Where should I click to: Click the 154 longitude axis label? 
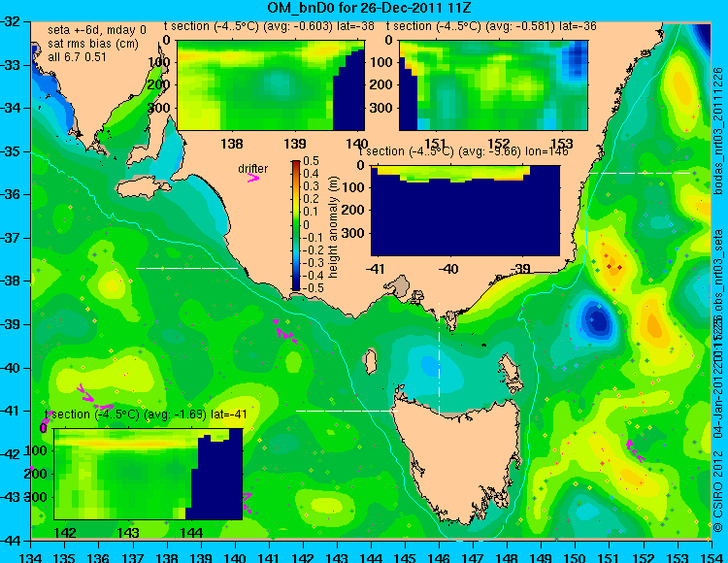pos(711,557)
